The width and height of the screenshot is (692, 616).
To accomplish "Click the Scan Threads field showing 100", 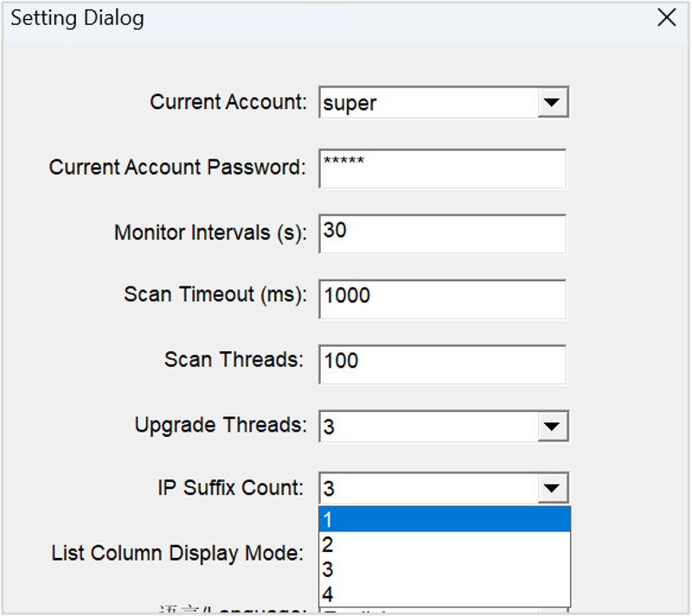I will [x=442, y=363].
